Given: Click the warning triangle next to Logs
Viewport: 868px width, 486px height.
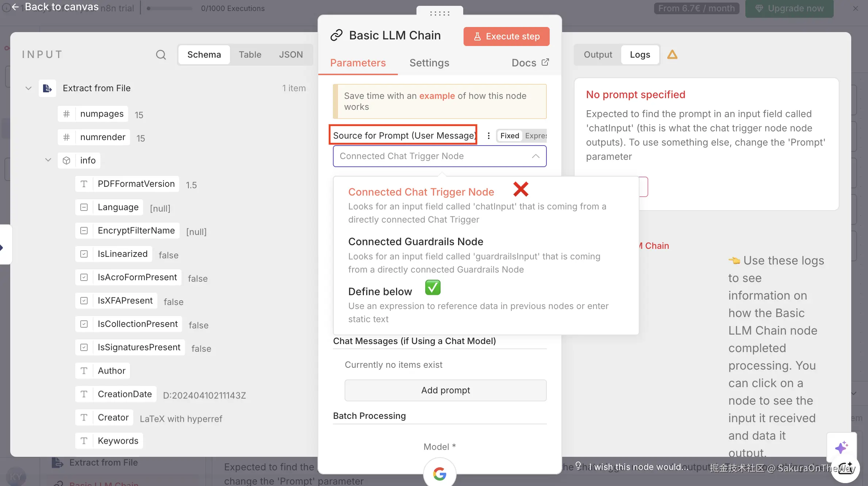Looking at the screenshot, I should click(x=672, y=55).
